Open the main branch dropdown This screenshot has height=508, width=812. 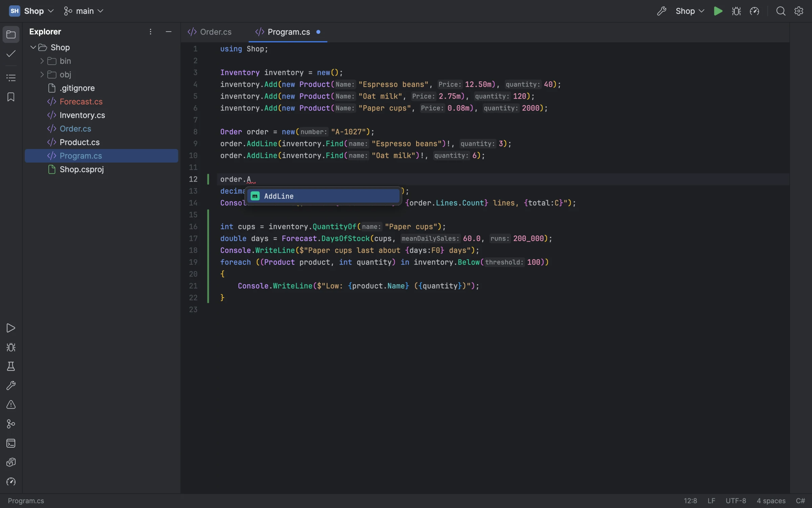pyautogui.click(x=83, y=11)
